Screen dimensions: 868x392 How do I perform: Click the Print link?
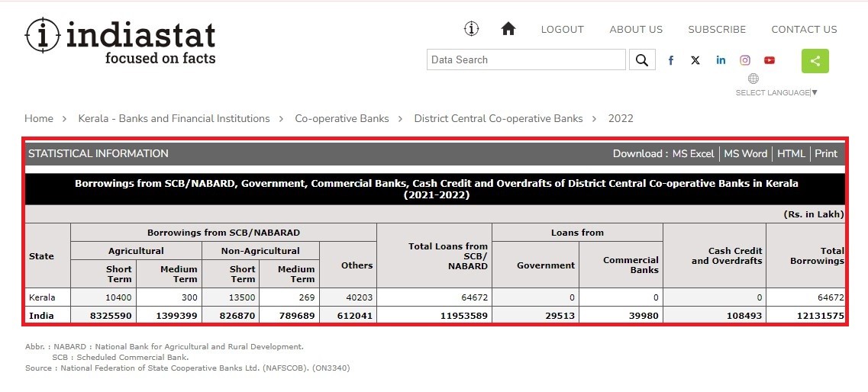click(825, 153)
